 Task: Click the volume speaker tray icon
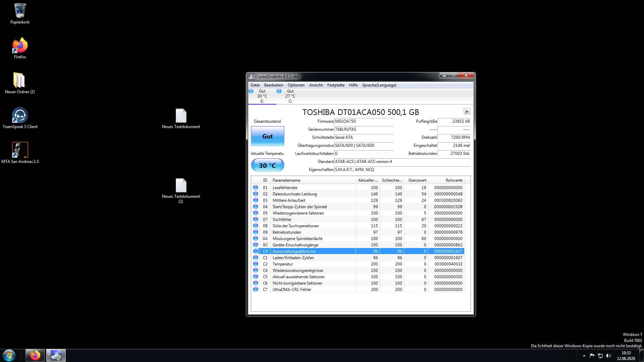point(608,356)
